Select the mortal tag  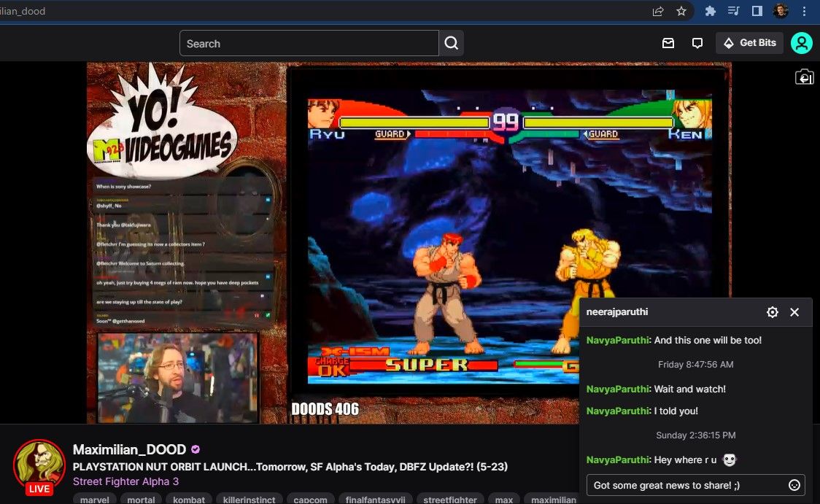click(142, 500)
